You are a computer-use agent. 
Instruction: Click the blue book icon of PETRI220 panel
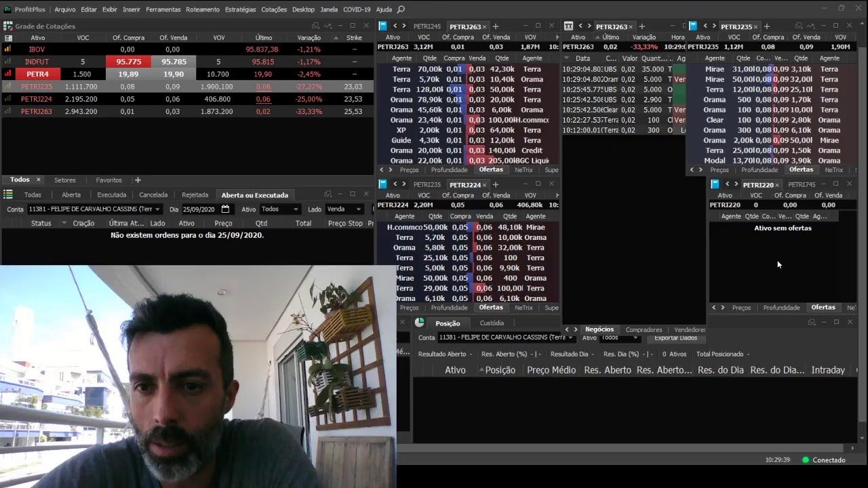click(715, 184)
